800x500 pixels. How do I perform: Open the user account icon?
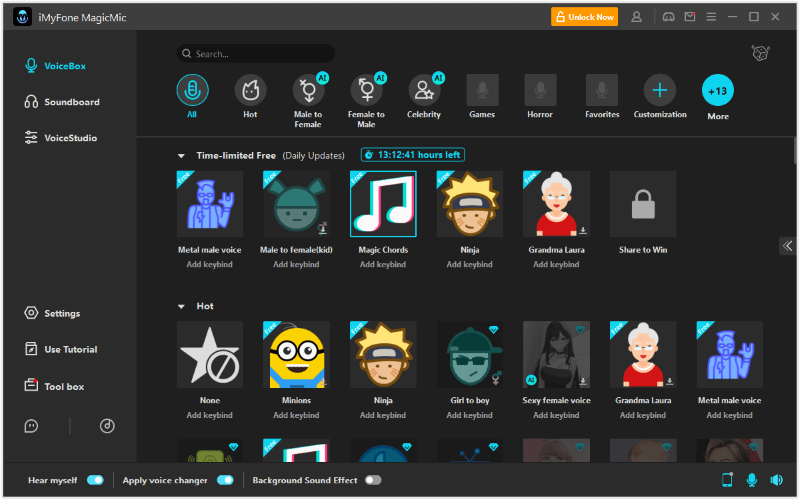tap(636, 17)
